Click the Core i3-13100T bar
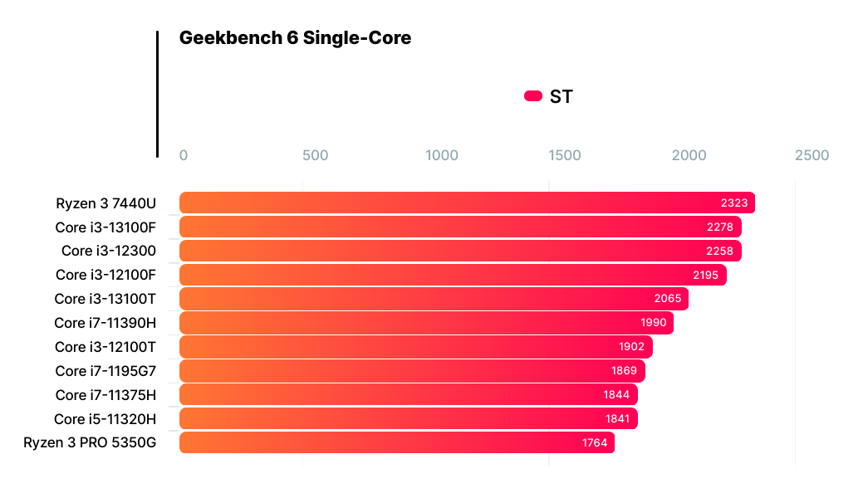Image resolution: width=868 pixels, height=493 pixels. (x=434, y=299)
